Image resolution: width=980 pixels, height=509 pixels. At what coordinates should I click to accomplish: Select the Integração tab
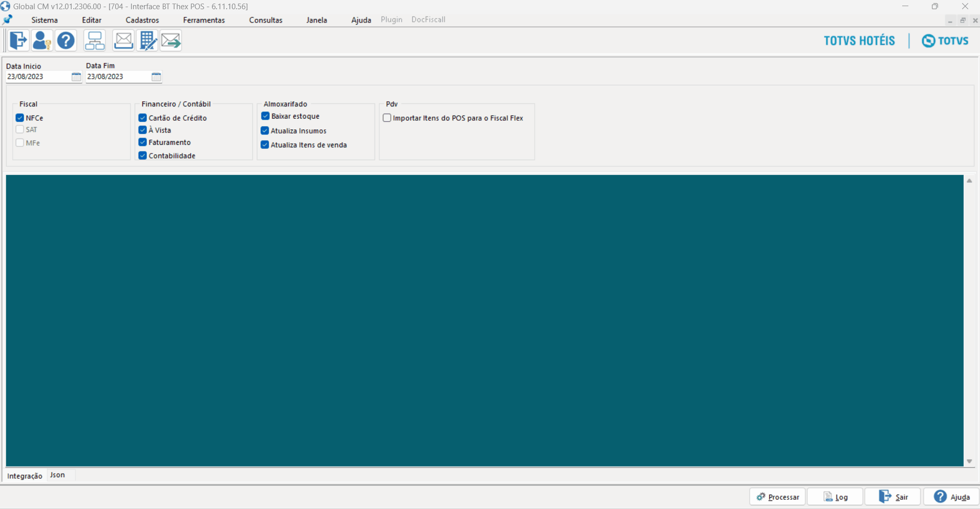coord(25,476)
